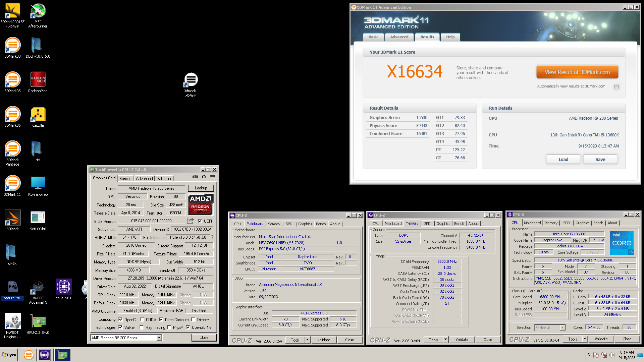Open Graphics tab in rightmost CPU-Z window
The height and width of the screenshot is (362, 644).
point(582,223)
